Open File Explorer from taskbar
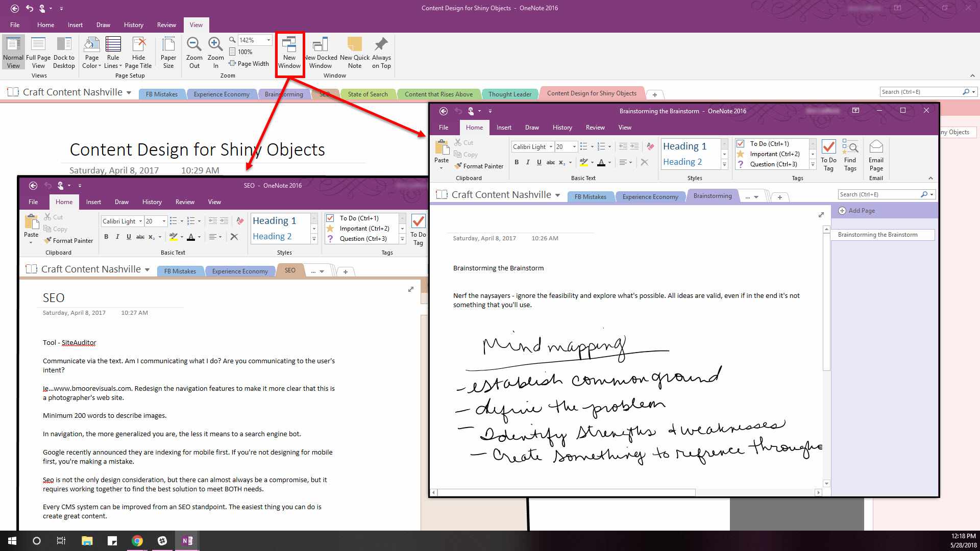This screenshot has width=980, height=551. tap(87, 541)
